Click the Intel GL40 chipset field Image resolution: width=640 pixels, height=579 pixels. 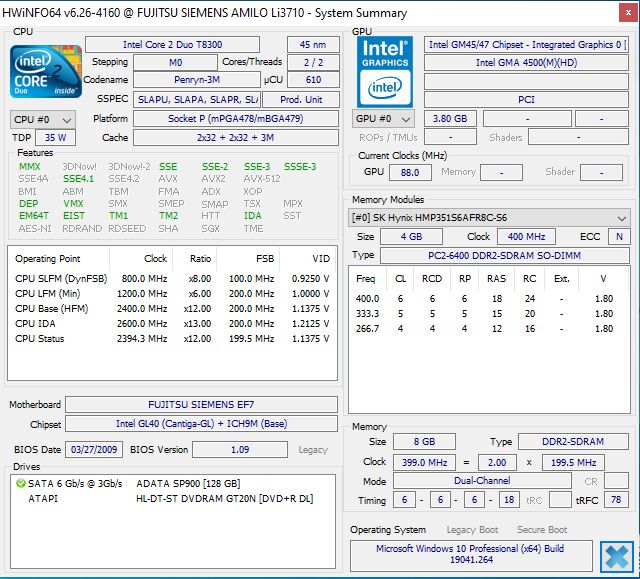click(201, 424)
